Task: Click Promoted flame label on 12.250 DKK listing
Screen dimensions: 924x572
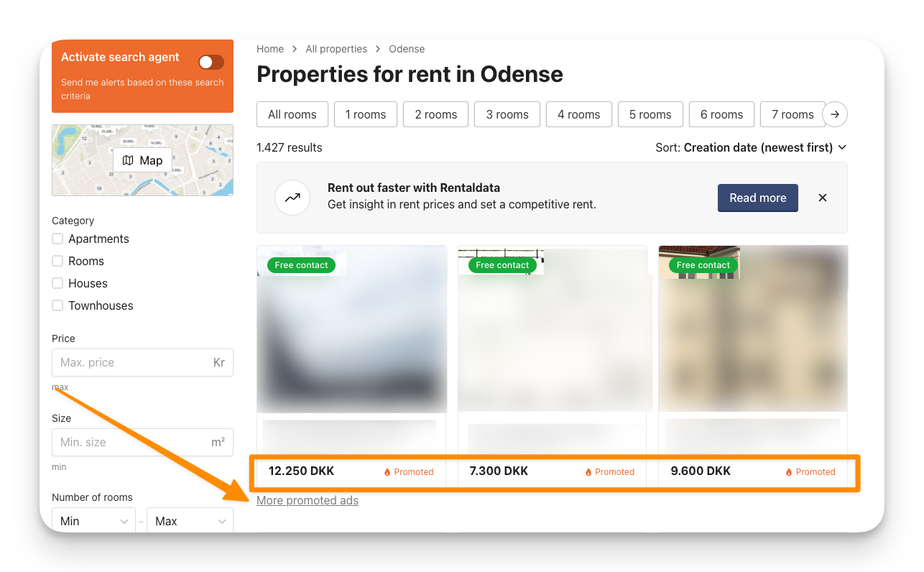Action: click(409, 472)
